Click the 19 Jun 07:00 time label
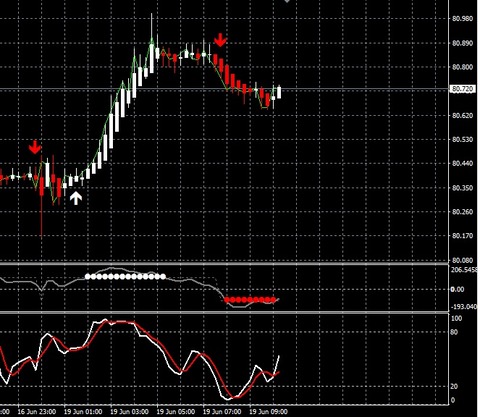 [222, 412]
